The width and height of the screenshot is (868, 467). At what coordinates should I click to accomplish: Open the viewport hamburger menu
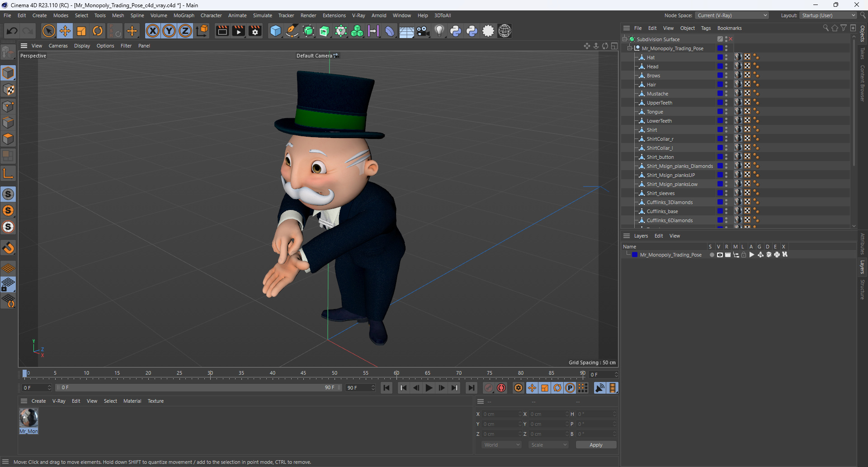click(24, 46)
